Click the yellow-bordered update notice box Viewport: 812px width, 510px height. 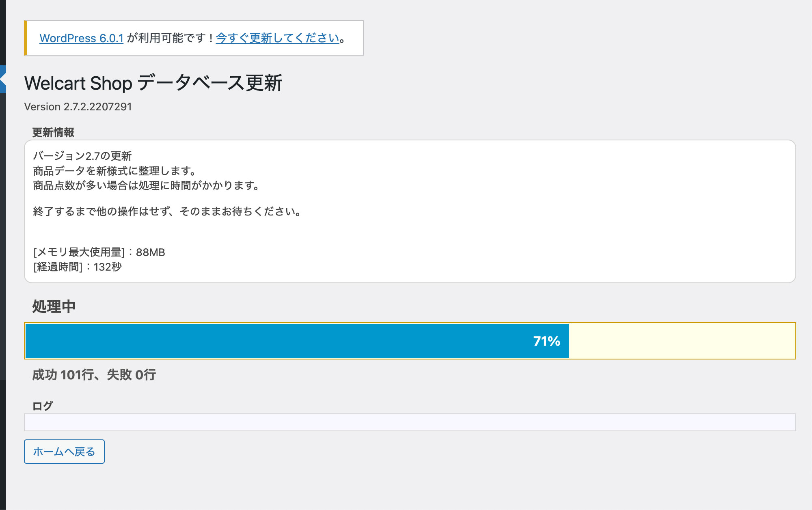click(194, 38)
